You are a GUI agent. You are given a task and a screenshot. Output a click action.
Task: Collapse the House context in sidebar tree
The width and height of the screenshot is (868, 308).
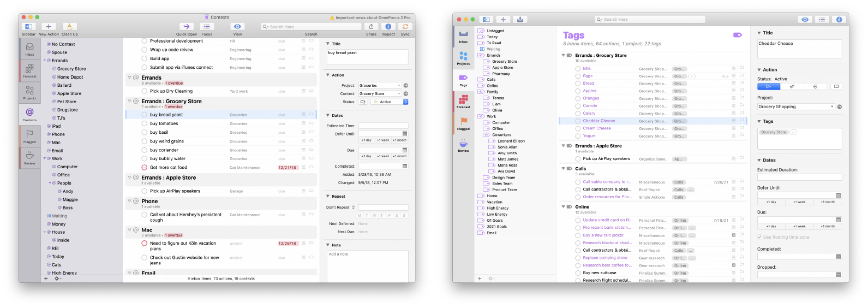(x=45, y=232)
